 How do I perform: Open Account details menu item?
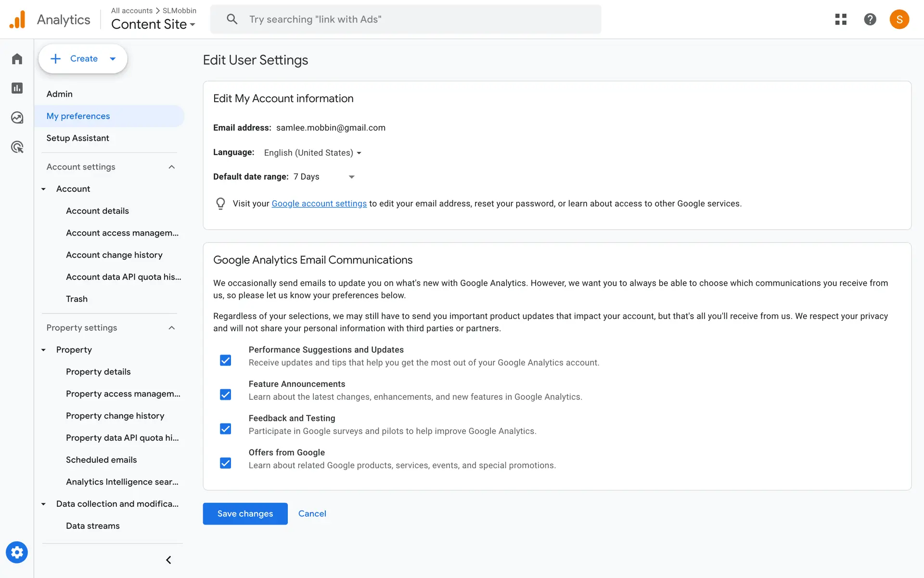pos(97,211)
